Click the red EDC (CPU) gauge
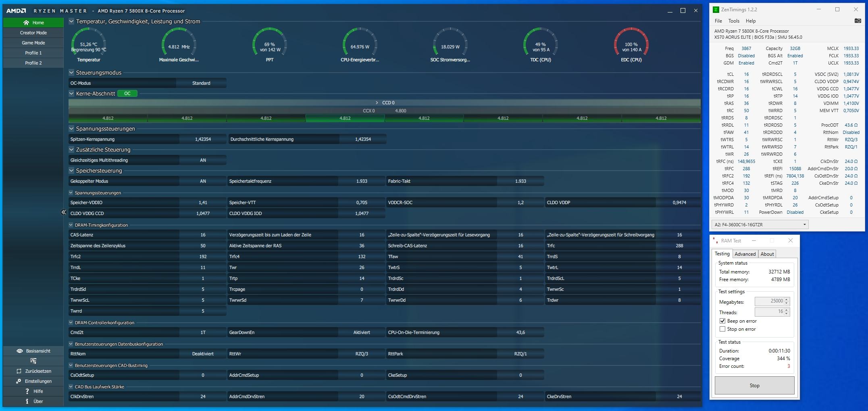 [x=631, y=45]
